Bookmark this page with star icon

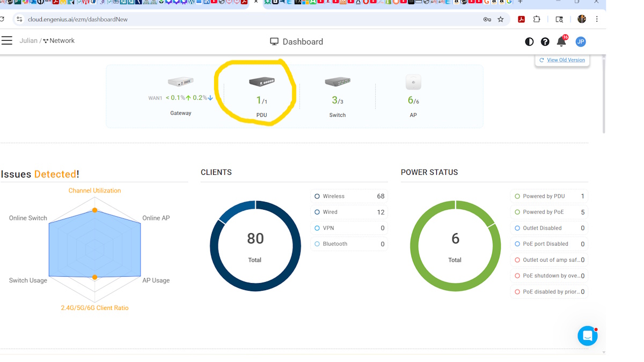point(501,19)
